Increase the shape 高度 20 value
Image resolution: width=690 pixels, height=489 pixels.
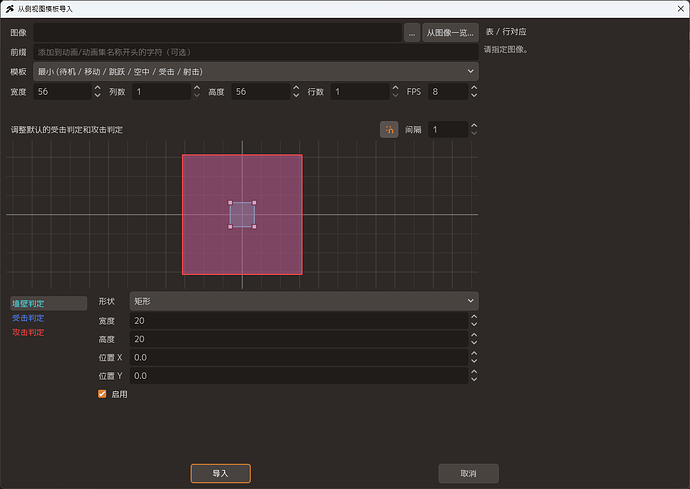(474, 335)
